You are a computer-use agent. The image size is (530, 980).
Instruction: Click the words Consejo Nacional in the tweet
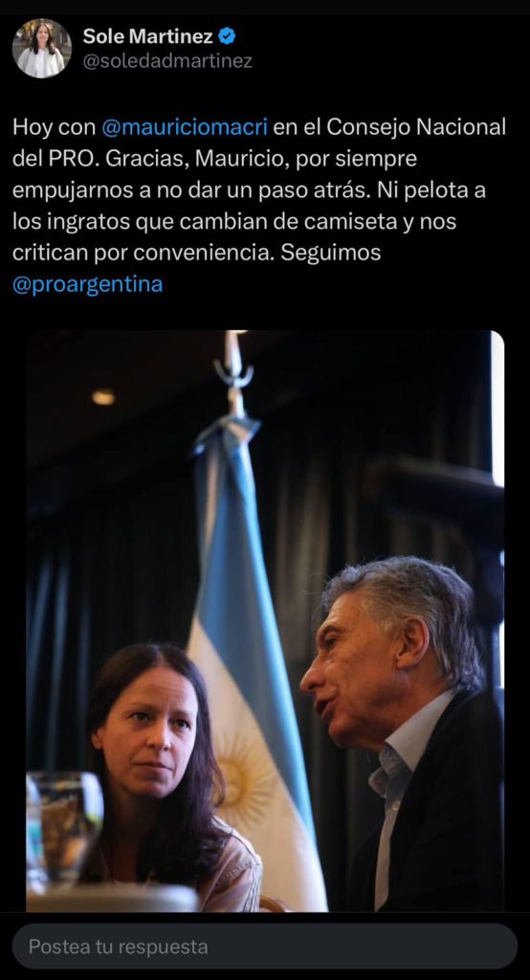click(x=417, y=127)
